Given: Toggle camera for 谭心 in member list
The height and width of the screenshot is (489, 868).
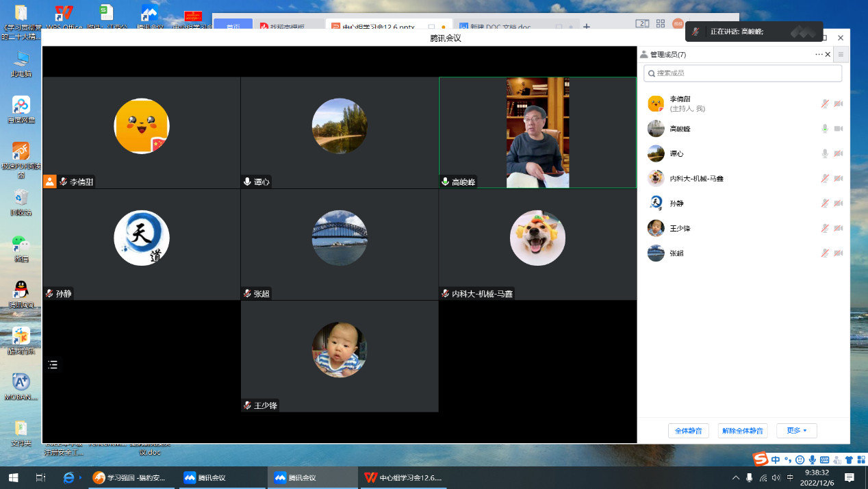Looking at the screenshot, I should [839, 154].
